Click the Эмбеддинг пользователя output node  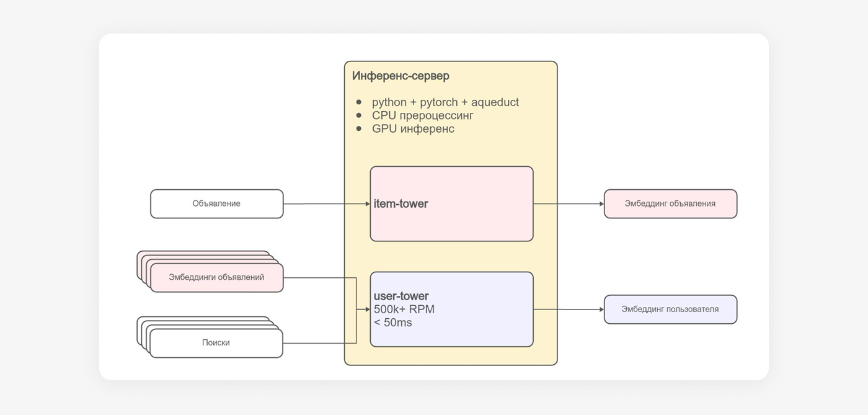coord(670,309)
